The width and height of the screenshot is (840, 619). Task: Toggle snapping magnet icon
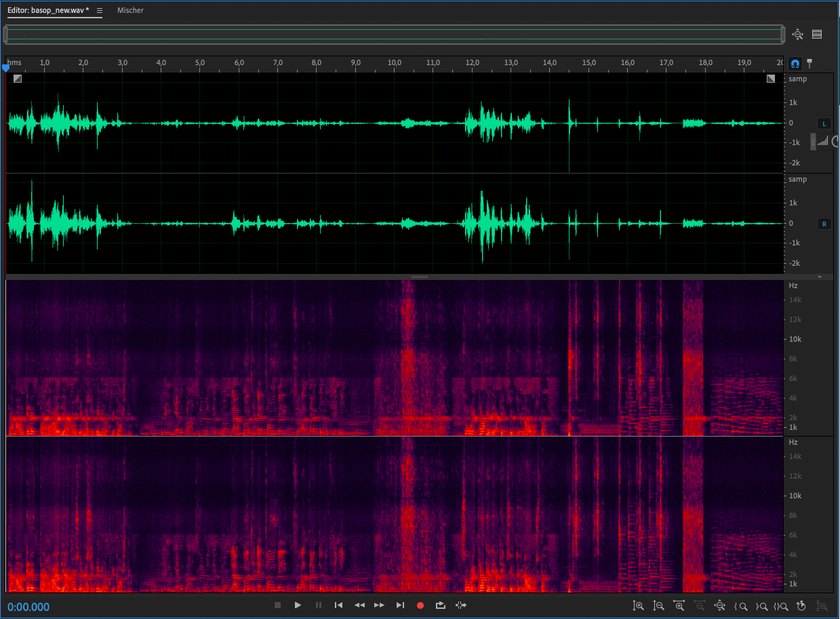pos(795,64)
